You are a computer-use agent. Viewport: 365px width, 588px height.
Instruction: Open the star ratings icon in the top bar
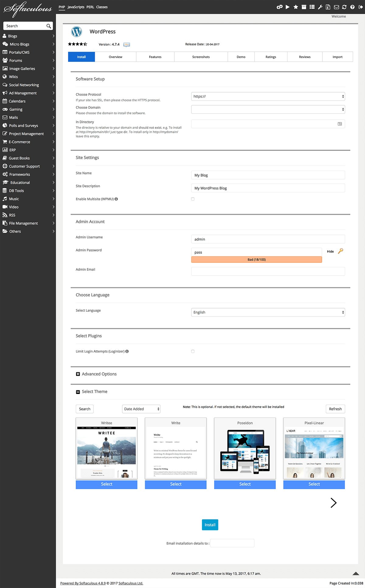tap(296, 7)
